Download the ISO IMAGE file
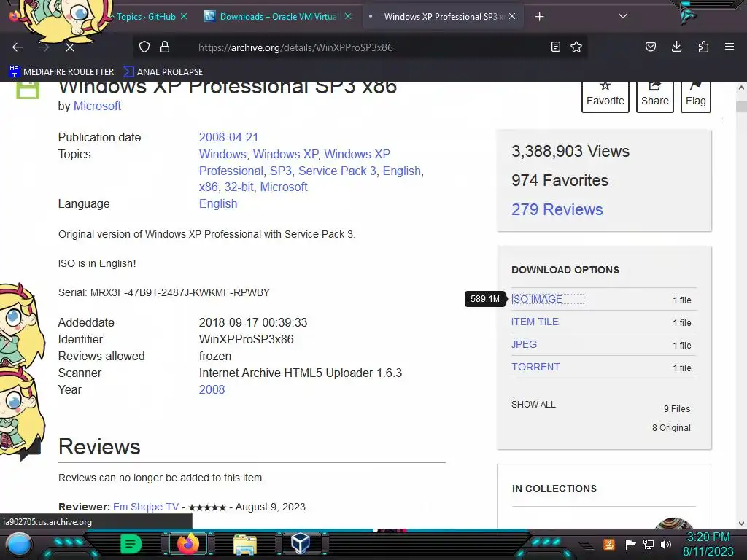Screen dimensions: 747x560 [x=536, y=299]
